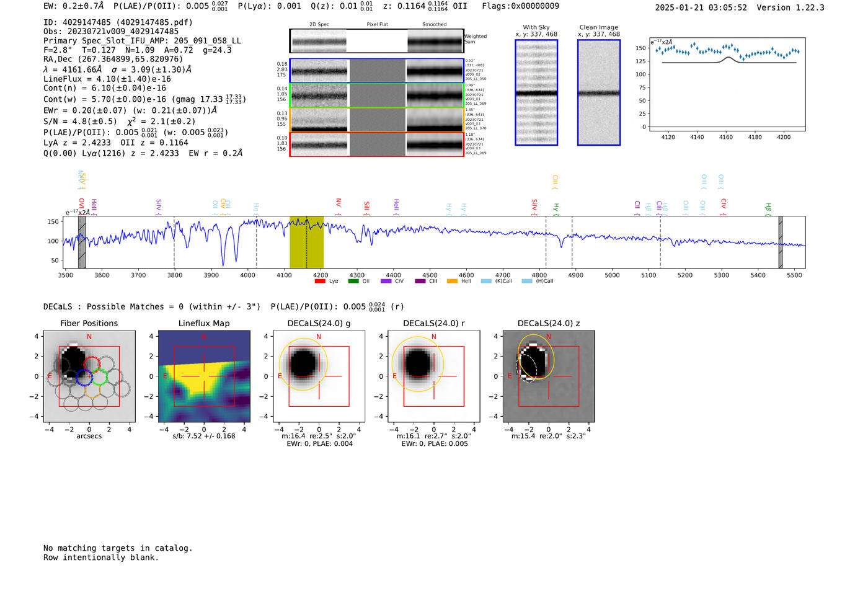Screen dimensions: 868x591
Task: Click the red OVI line marker label
Action: click(x=81, y=206)
